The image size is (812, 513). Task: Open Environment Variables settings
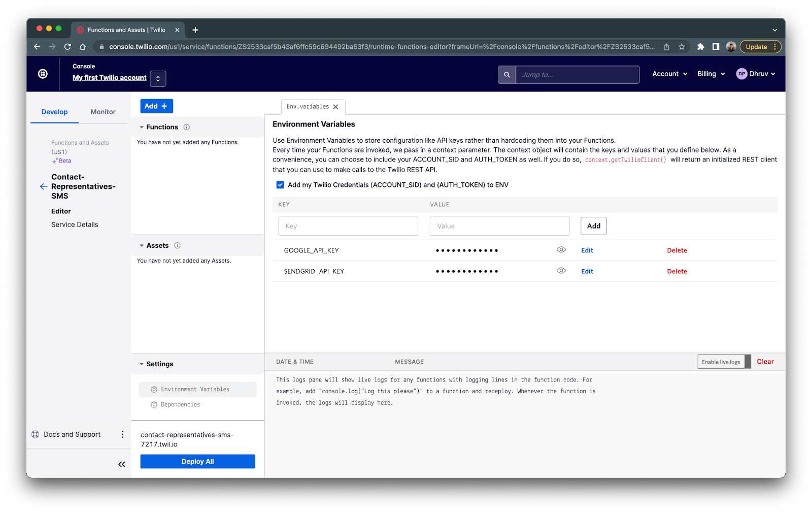[x=197, y=390]
